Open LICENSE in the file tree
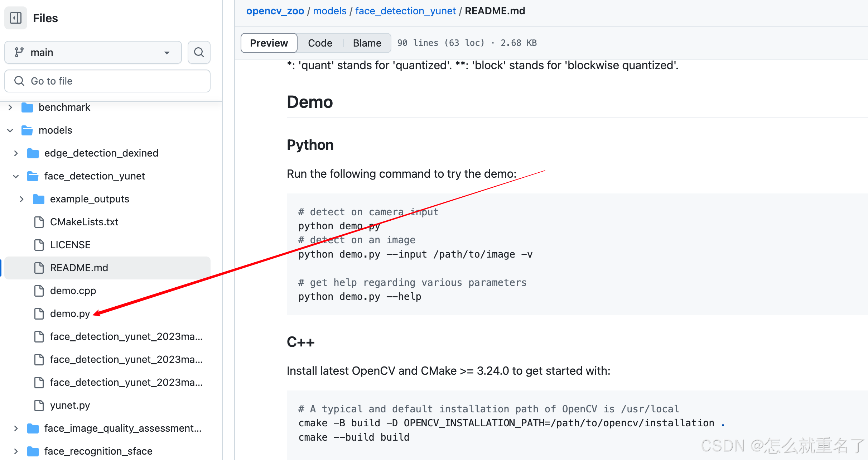The width and height of the screenshot is (868, 460). pos(70,245)
